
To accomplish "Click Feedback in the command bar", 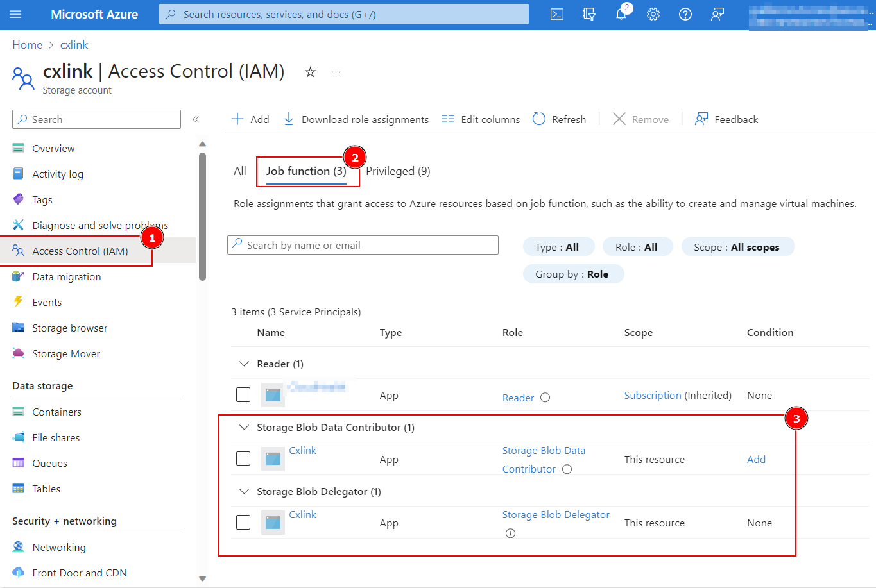I will point(726,119).
